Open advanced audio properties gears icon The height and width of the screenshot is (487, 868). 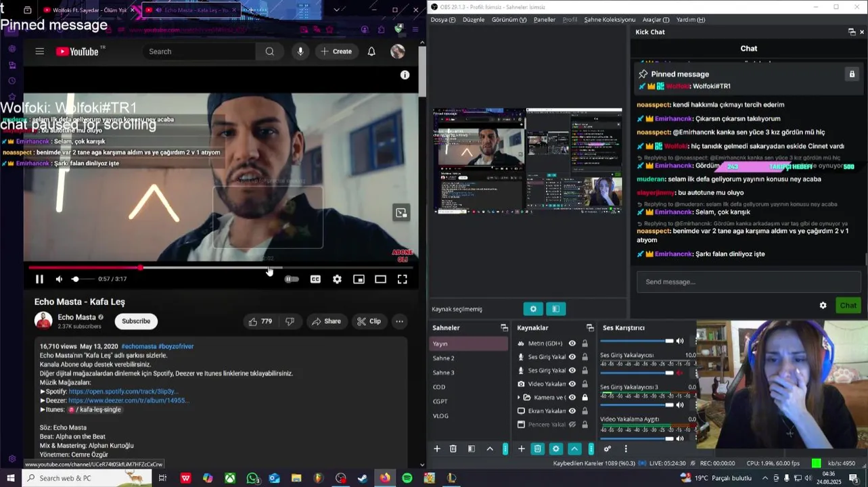coord(608,448)
